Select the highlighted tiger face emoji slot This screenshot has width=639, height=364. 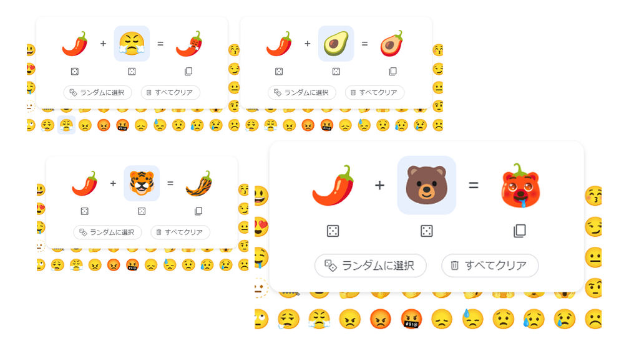pyautogui.click(x=142, y=183)
